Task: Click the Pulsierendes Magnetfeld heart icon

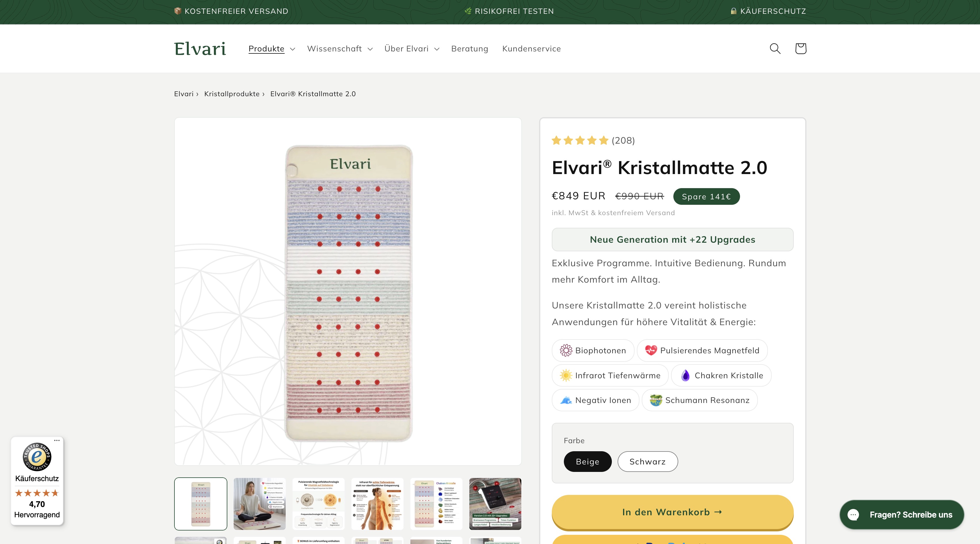Action: pyautogui.click(x=651, y=350)
